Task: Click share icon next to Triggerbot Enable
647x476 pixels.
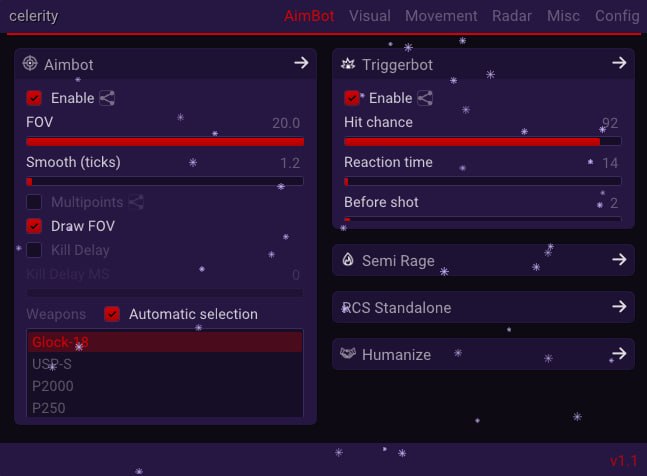Action: 425,98
